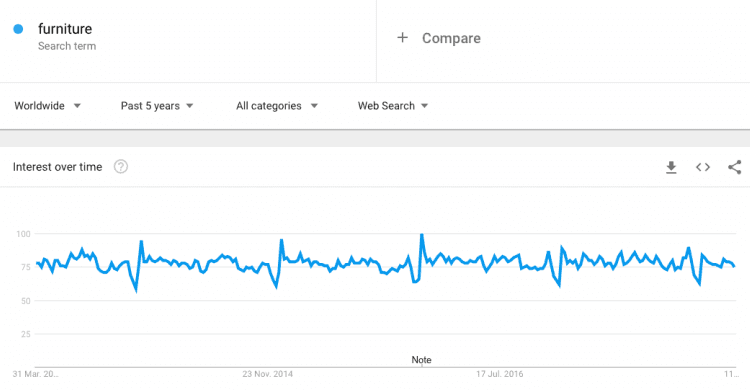Click the blue dot next to furniture
The width and height of the screenshot is (750, 390).
[18, 29]
